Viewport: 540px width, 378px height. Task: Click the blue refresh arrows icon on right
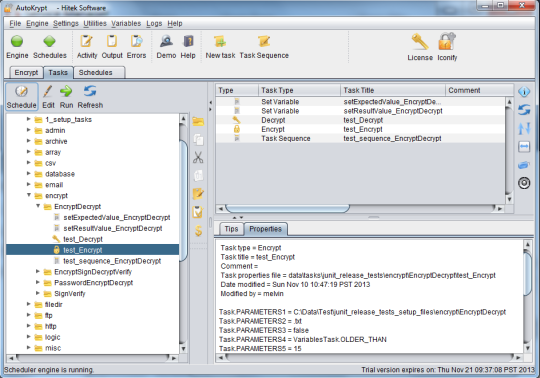pos(524,110)
